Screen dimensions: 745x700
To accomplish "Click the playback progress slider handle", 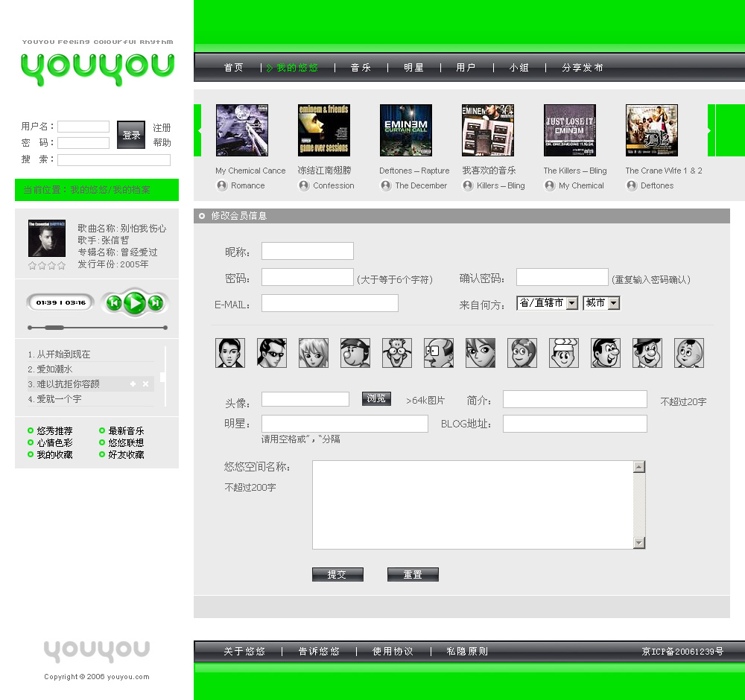I will pyautogui.click(x=54, y=328).
